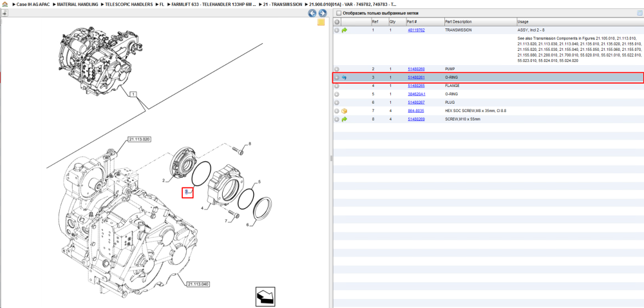Viewport: 644px width, 308px height.
Task: Sort by the Qty column header
Action: pos(396,22)
